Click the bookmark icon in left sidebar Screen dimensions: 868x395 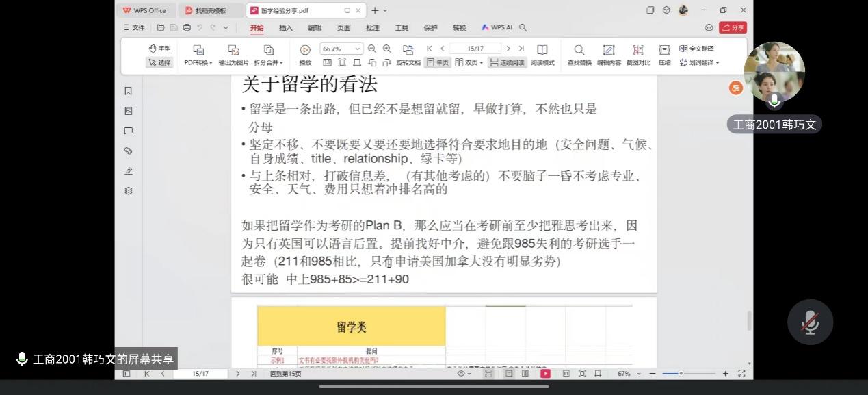128,91
